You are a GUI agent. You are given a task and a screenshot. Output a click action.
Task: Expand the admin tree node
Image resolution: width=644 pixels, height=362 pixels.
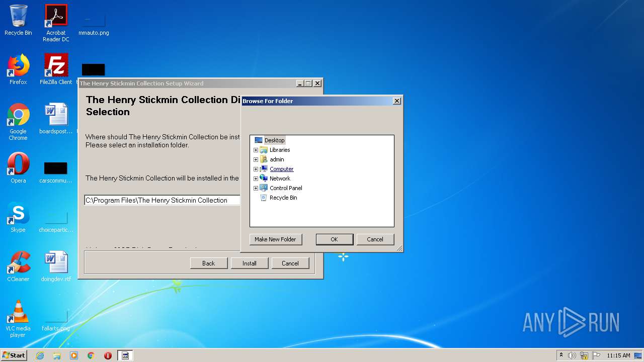pyautogui.click(x=256, y=159)
